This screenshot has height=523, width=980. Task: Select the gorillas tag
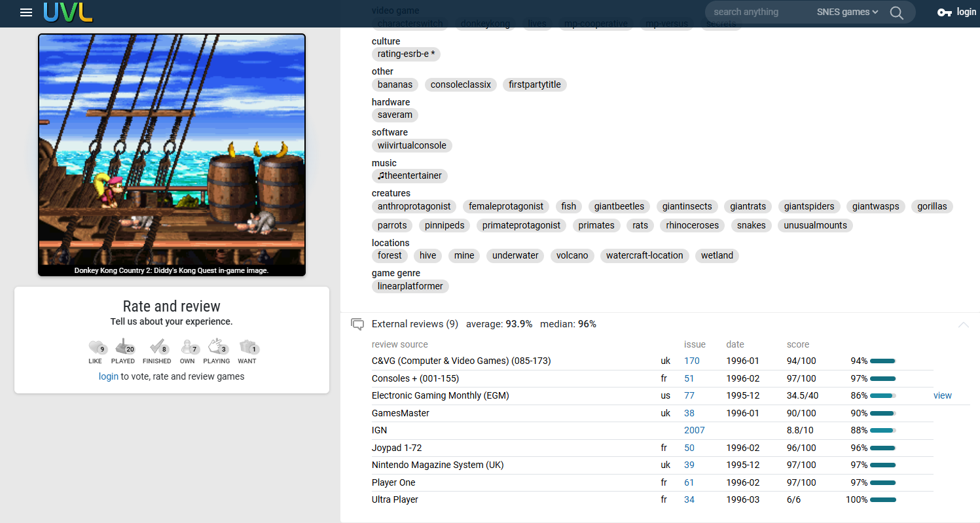point(932,206)
